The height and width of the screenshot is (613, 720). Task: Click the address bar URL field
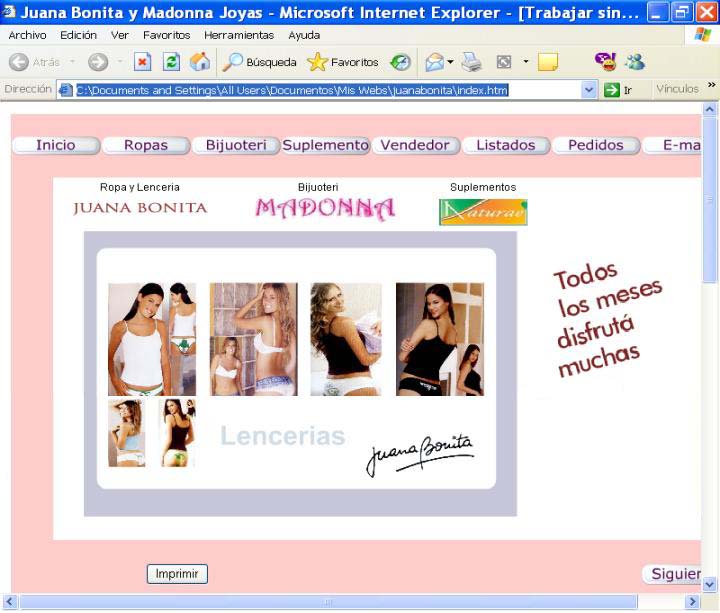[327, 90]
